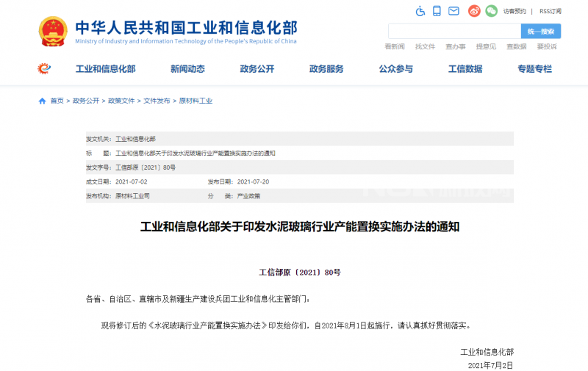Viewport: 588px width, 371px height.
Task: Select 看新闻 search shortcut
Action: coord(395,46)
